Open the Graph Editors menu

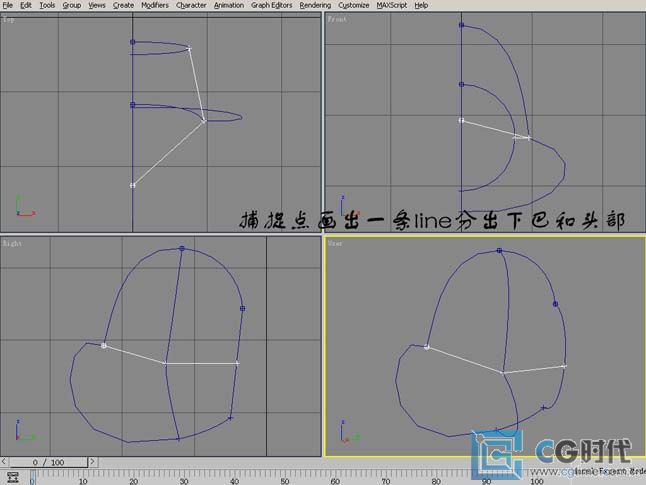[x=272, y=5]
